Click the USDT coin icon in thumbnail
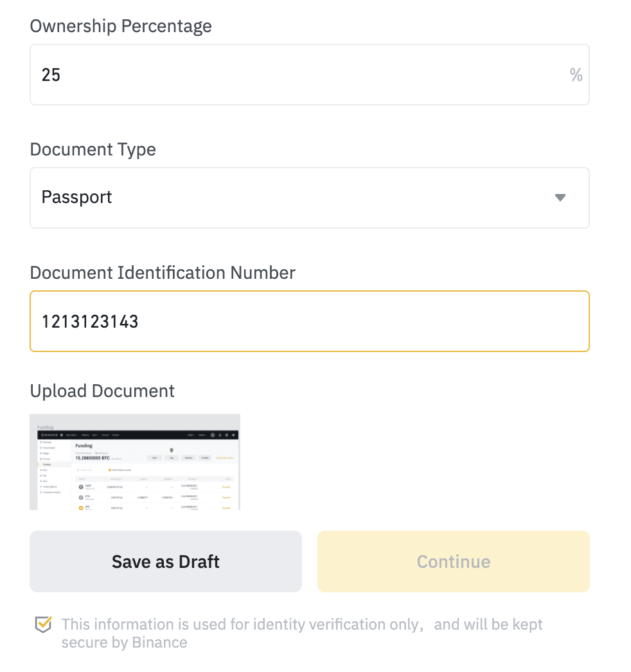631x672 pixels. 81,487
